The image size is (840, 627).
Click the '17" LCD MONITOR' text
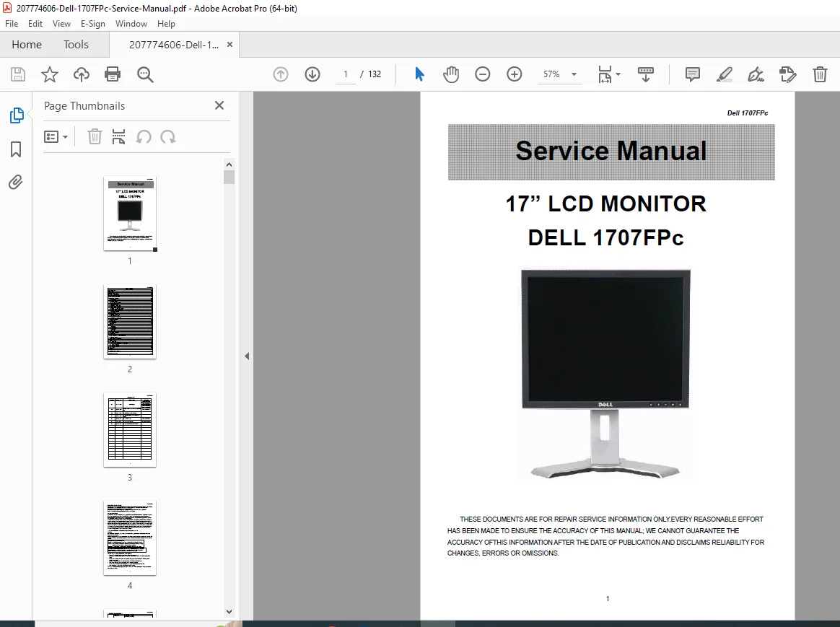point(606,204)
